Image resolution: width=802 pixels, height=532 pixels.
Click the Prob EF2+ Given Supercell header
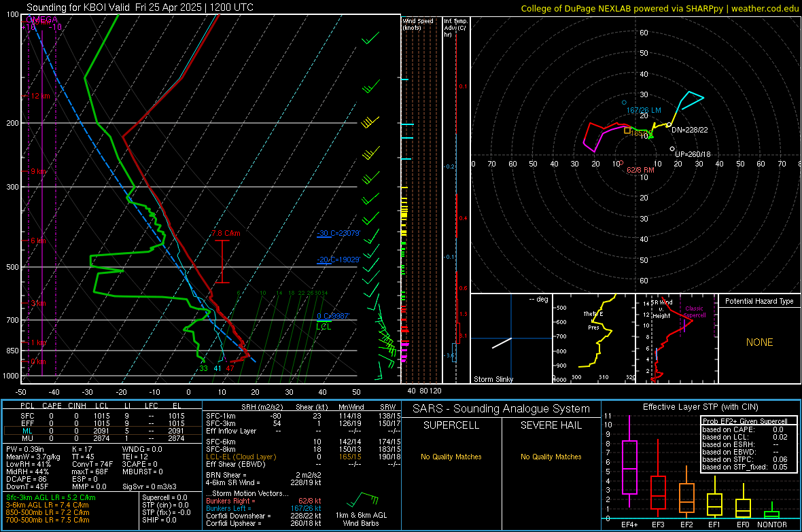(x=745, y=421)
